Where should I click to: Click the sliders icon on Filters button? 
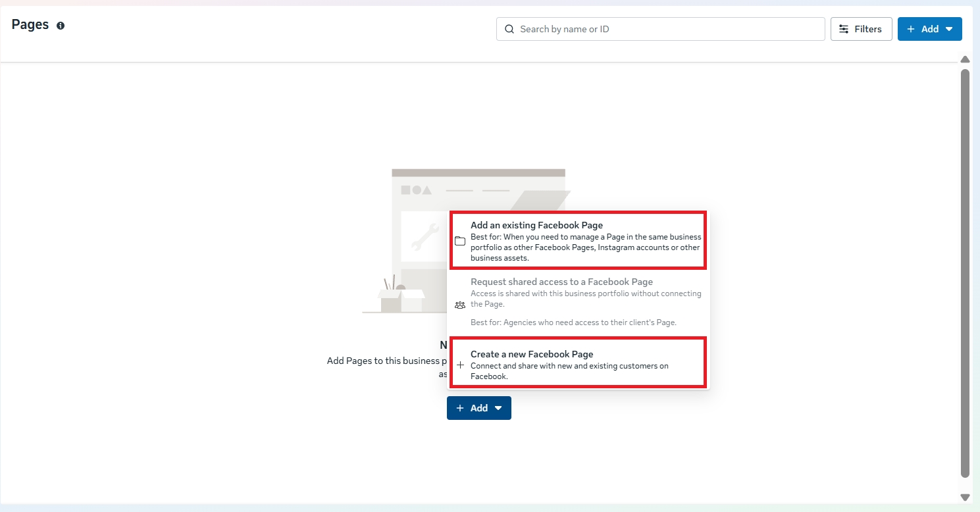coord(844,29)
